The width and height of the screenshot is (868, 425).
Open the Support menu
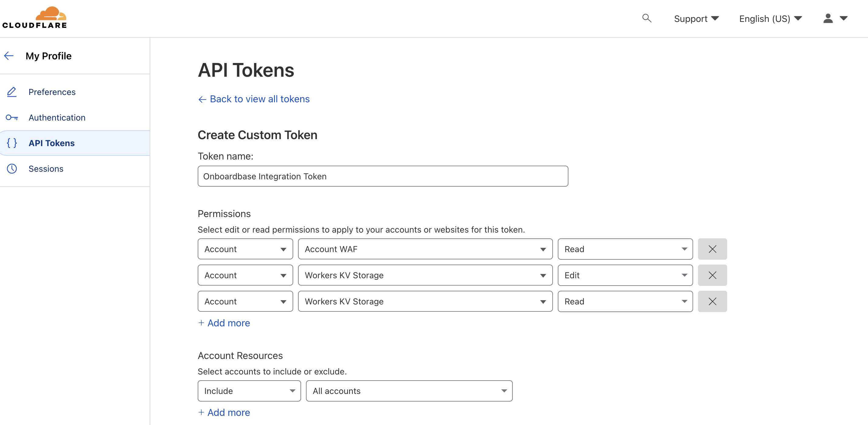click(696, 19)
